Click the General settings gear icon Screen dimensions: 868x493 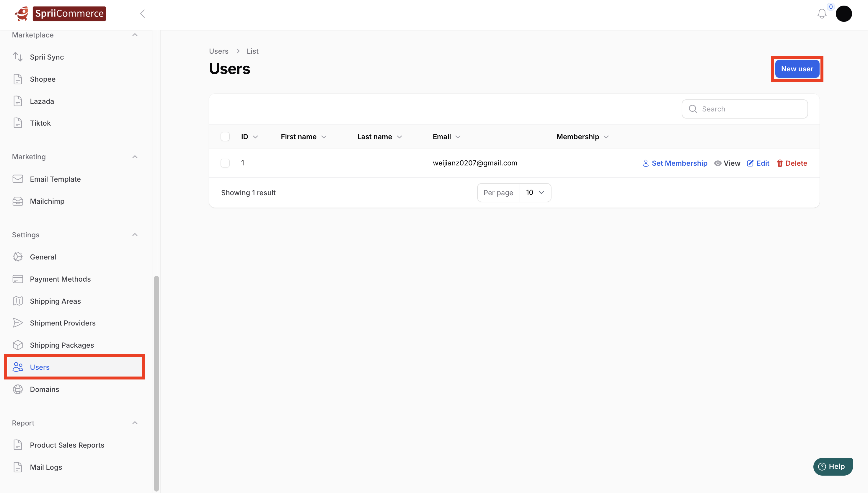tap(18, 257)
